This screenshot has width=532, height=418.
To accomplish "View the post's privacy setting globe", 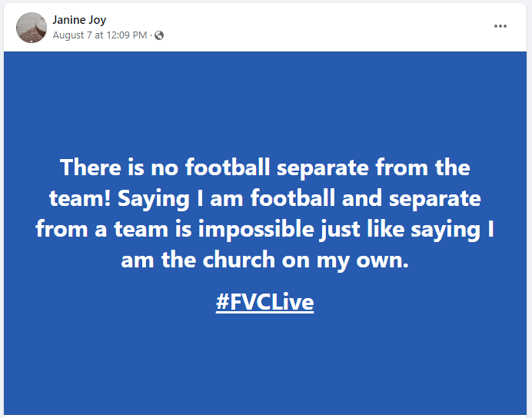I will tap(159, 35).
